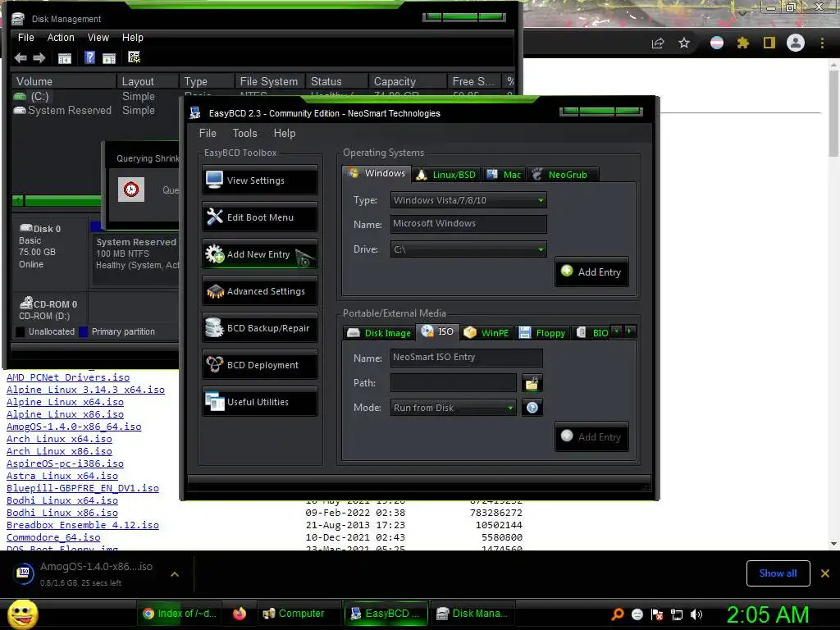The image size is (840, 630).
Task: Click Show all downloads button
Action: pyautogui.click(x=778, y=573)
